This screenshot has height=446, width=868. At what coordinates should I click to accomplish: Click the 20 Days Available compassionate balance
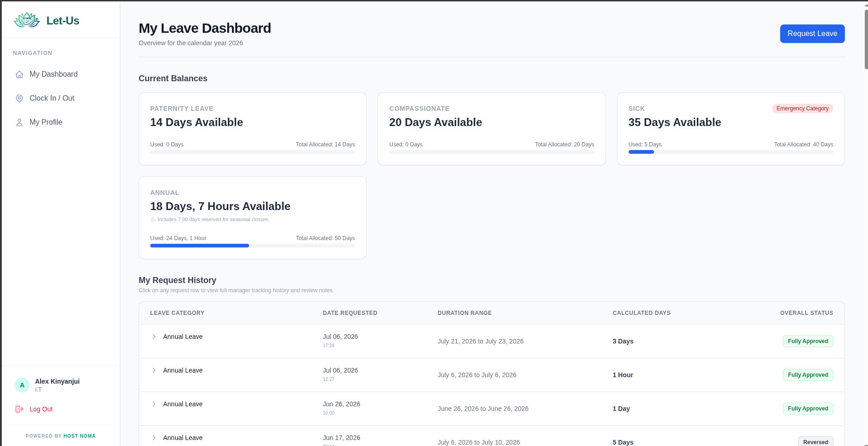click(435, 122)
